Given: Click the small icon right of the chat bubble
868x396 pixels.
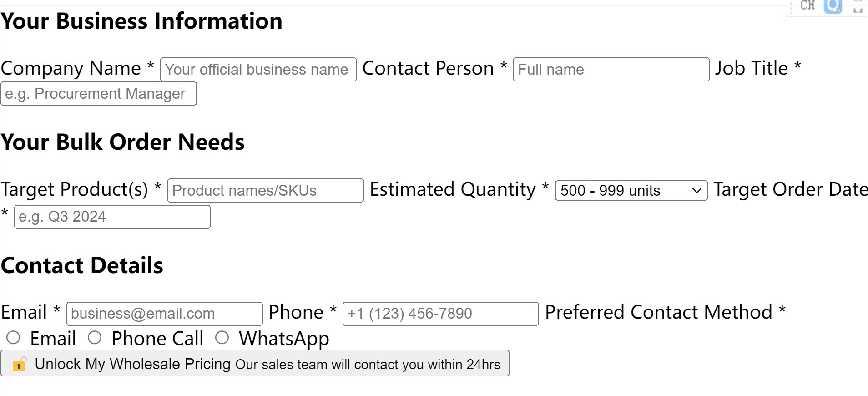Looking at the screenshot, I should pos(858,9).
